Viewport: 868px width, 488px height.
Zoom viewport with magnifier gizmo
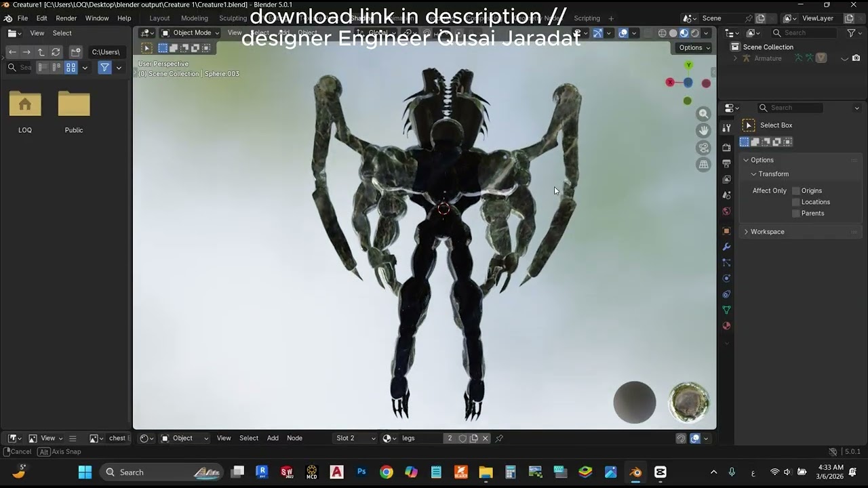[x=704, y=114]
